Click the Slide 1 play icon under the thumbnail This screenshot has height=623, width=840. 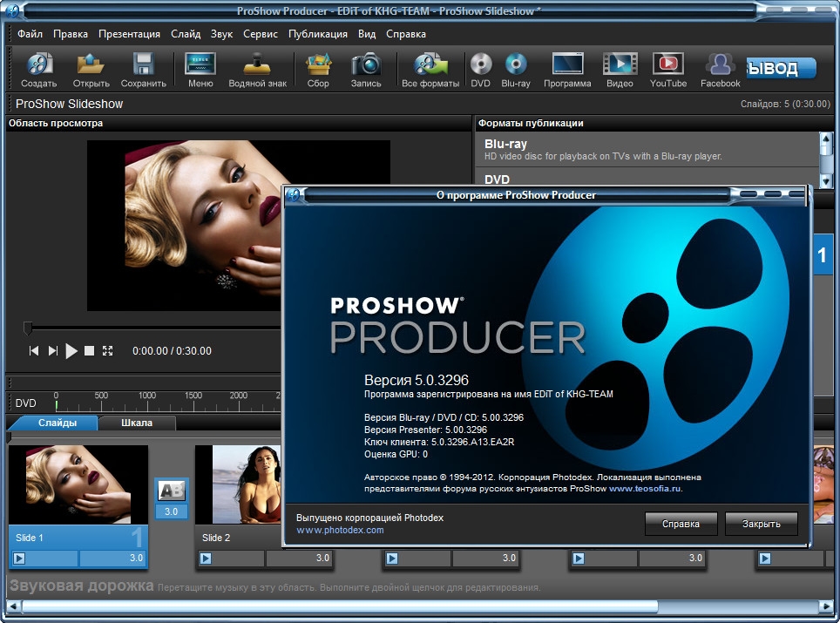click(19, 558)
